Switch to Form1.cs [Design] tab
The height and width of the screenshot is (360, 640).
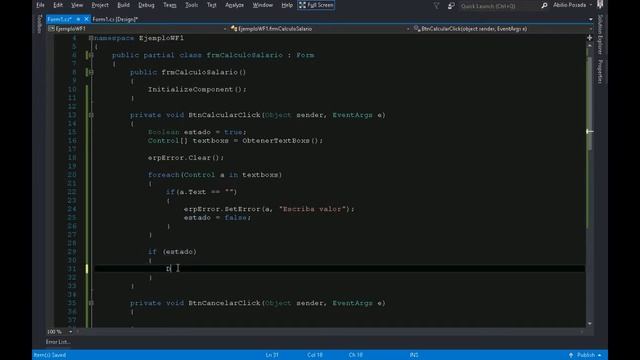coord(115,19)
